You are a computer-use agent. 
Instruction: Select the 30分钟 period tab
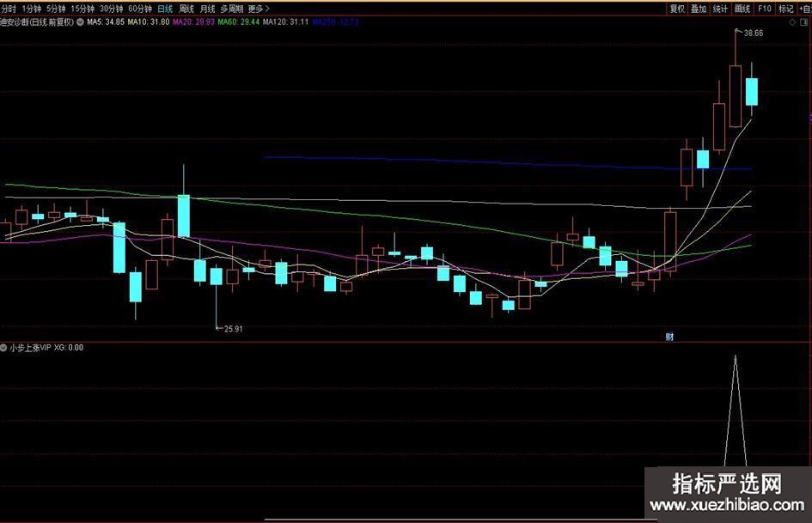tap(112, 9)
